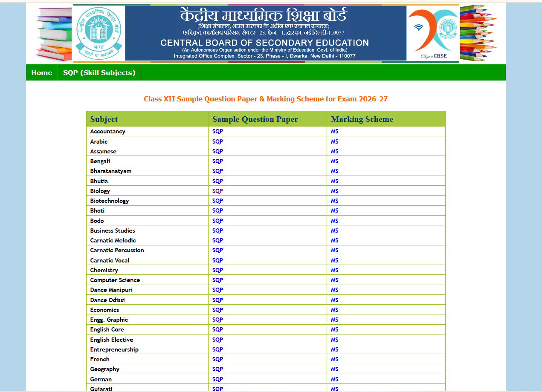Open Business Studies SQP link
The width and height of the screenshot is (542, 392).
point(218,231)
